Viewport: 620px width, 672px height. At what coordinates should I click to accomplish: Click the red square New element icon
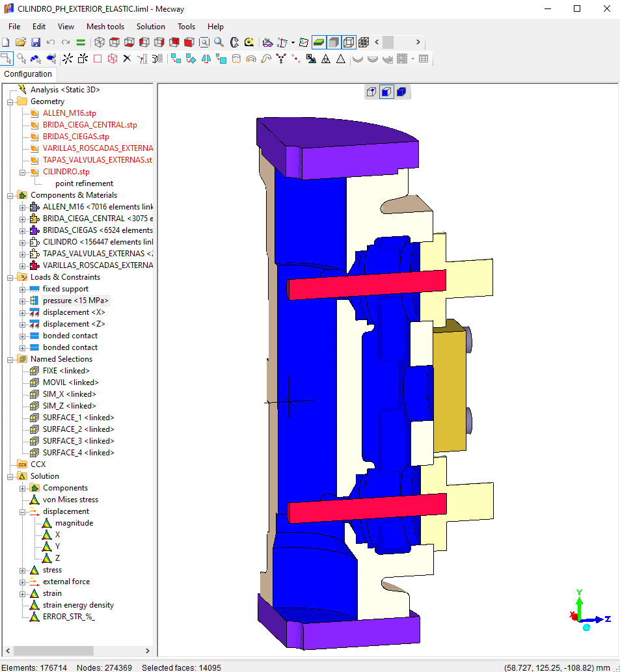98,59
